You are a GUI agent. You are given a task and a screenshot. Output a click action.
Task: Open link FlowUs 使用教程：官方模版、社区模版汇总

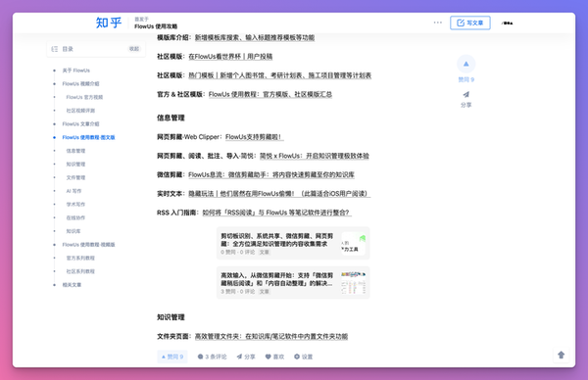(x=270, y=94)
